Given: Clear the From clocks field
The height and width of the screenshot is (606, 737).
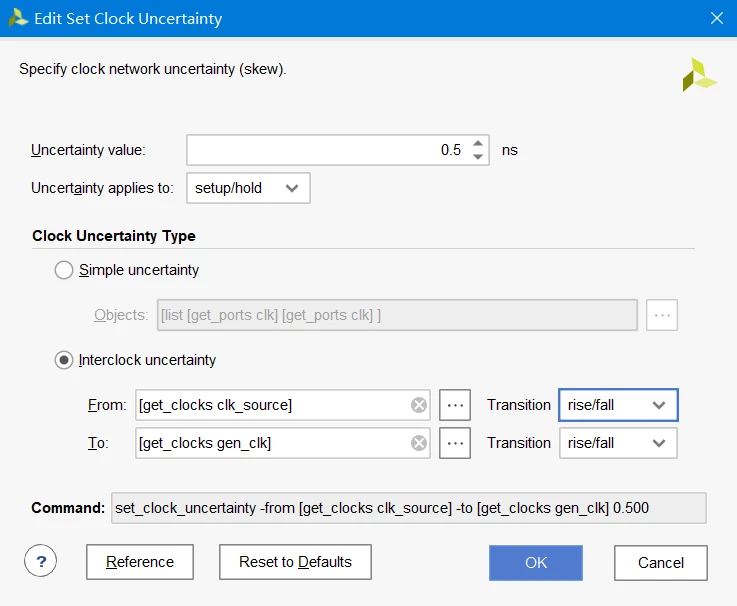Looking at the screenshot, I should point(419,405).
